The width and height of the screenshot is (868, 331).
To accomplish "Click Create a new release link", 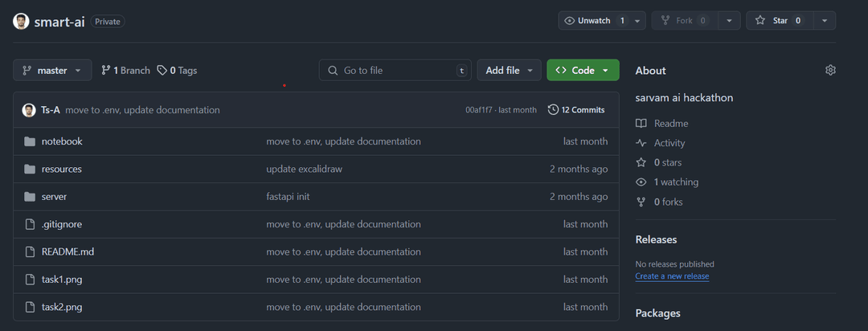I will coord(672,276).
